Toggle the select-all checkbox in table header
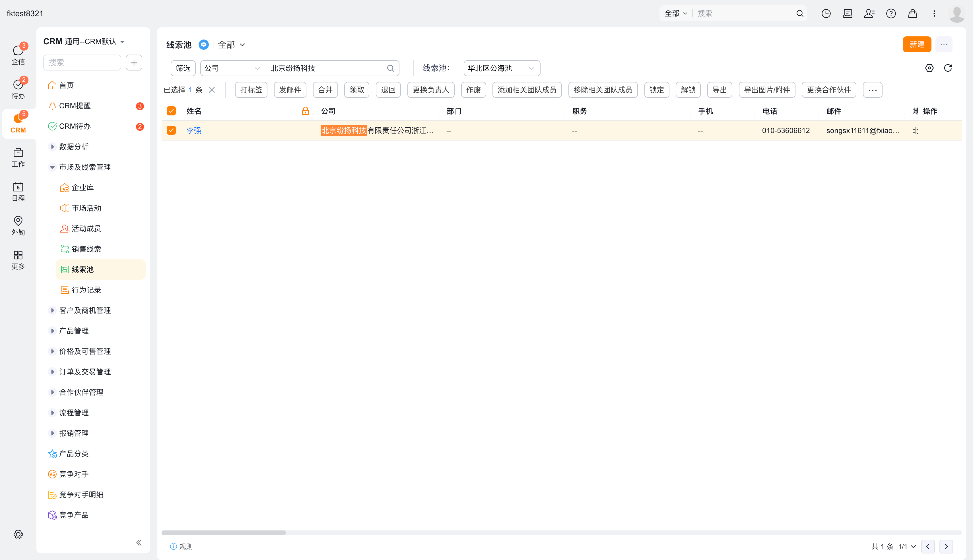Image resolution: width=973 pixels, height=560 pixels. point(171,111)
